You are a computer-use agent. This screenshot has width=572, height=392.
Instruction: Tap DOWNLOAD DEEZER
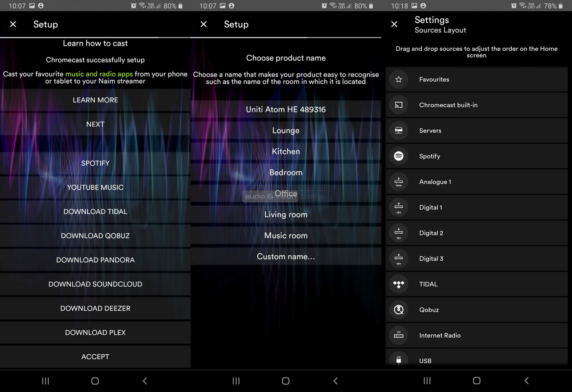point(95,308)
